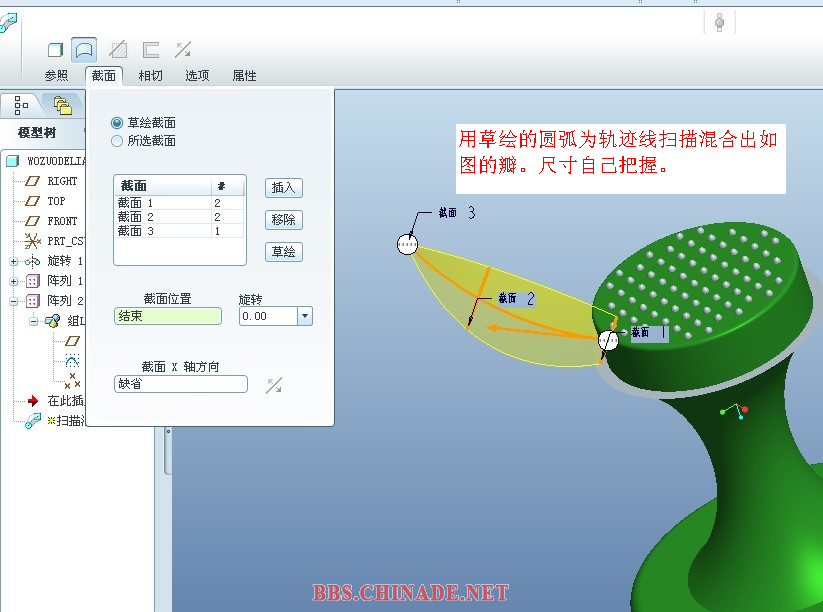
Task: Click the pin icon at top right
Action: (x=720, y=23)
